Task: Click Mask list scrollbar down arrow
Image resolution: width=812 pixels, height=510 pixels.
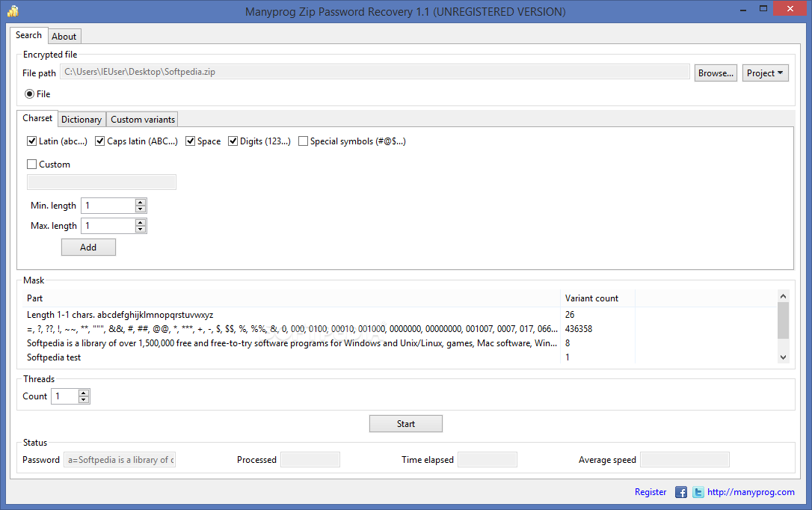Action: (x=783, y=357)
